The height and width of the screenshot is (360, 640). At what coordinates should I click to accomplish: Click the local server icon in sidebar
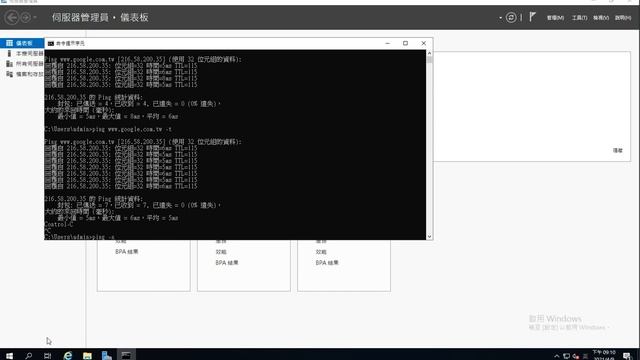tap(9, 53)
